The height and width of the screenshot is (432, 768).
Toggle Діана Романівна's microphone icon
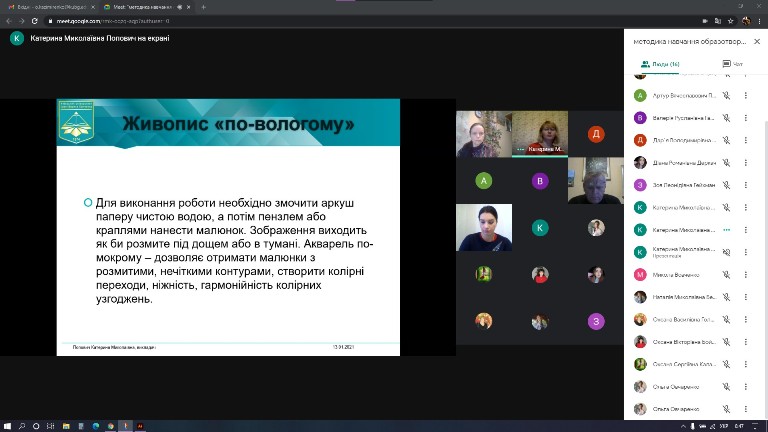727,163
